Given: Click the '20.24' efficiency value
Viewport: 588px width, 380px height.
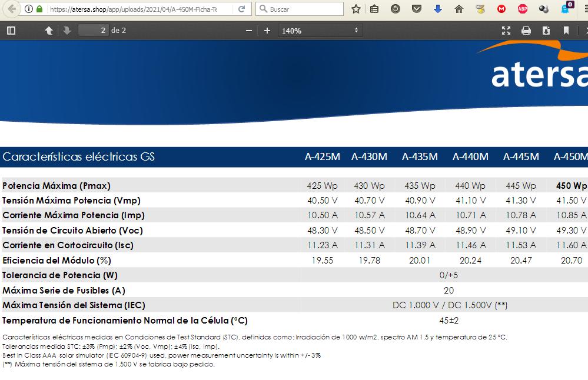Looking at the screenshot, I should (471, 261).
